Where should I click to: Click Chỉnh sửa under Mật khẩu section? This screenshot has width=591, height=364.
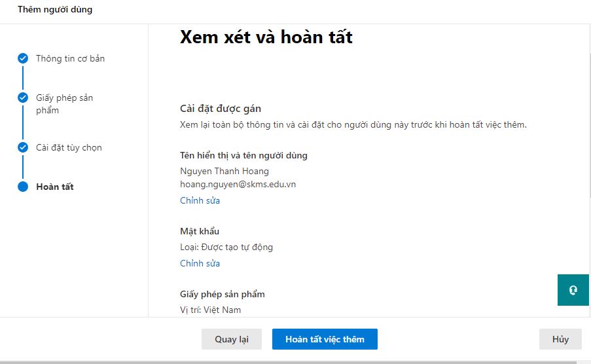point(200,263)
